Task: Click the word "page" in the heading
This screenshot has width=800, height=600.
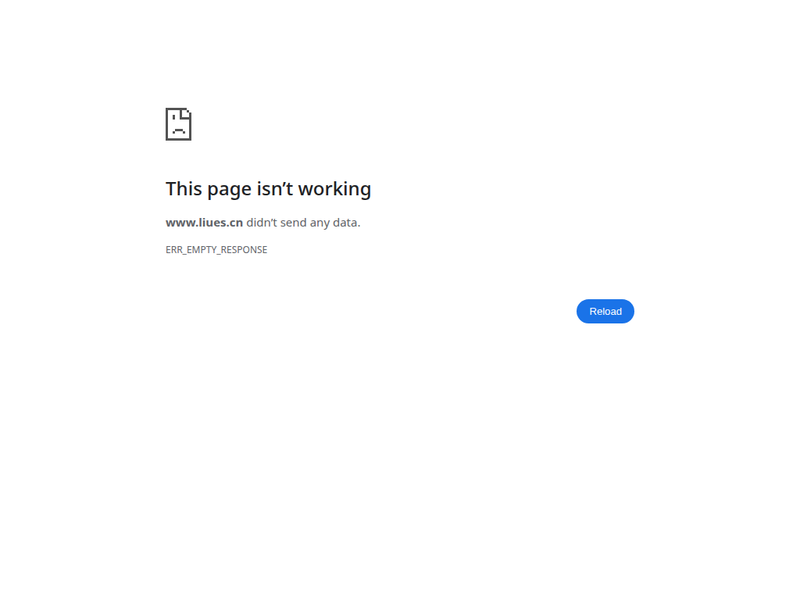Action: pos(229,191)
